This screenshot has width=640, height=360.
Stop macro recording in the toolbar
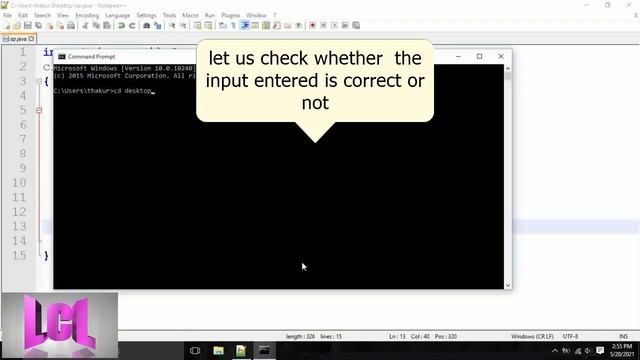[323, 26]
